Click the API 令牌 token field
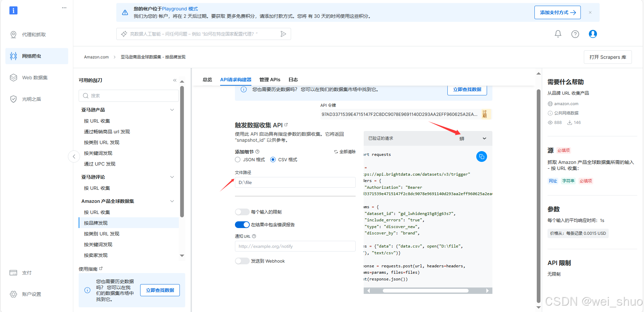644x312 pixels. coord(400,114)
